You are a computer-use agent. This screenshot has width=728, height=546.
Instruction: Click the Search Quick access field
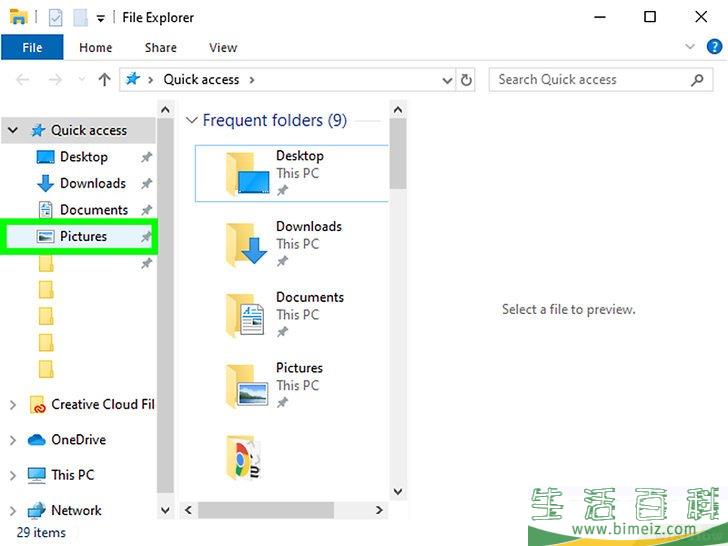point(585,80)
